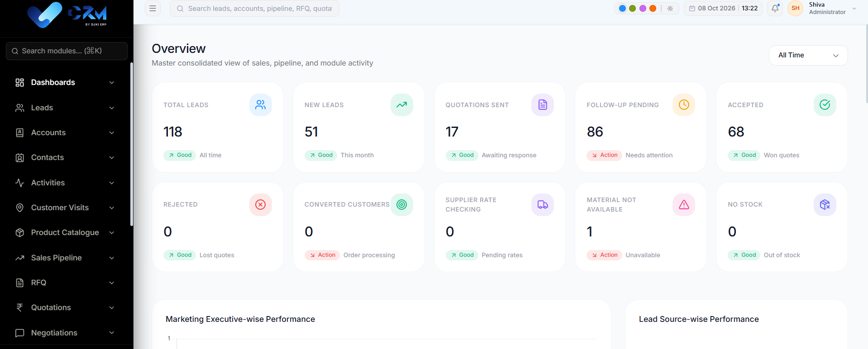The height and width of the screenshot is (349, 868).
Task: Click the Quotations Sent document icon
Action: pos(543,105)
